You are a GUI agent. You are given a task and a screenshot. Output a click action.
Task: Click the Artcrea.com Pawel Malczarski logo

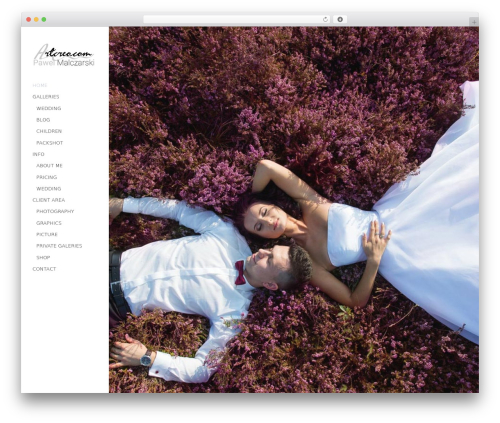coord(64,55)
